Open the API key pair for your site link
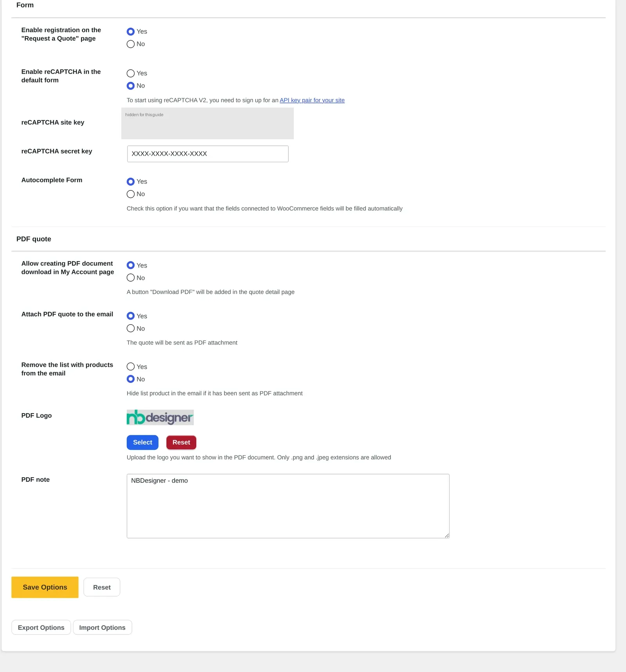This screenshot has width=626, height=672. coord(312,100)
